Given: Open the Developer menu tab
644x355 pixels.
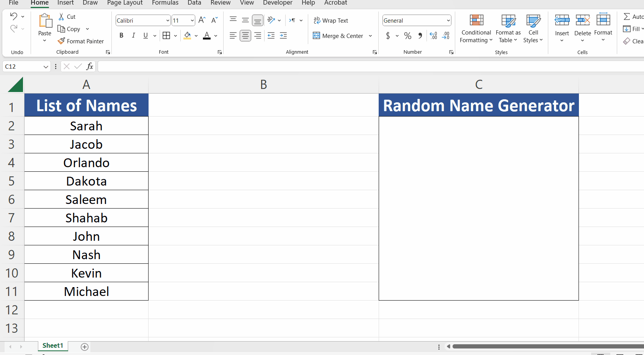Looking at the screenshot, I should [x=278, y=3].
